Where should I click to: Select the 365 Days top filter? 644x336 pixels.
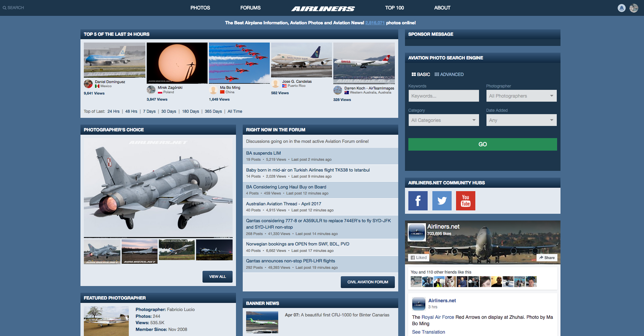click(x=213, y=111)
